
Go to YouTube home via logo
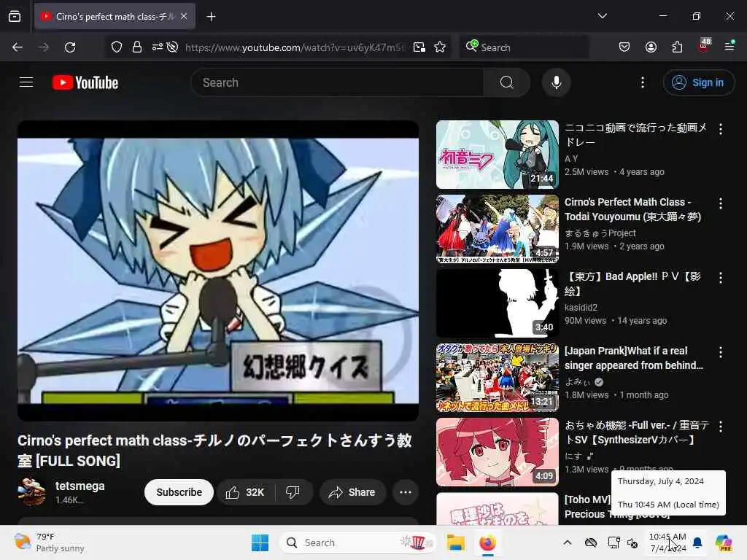[x=85, y=82]
